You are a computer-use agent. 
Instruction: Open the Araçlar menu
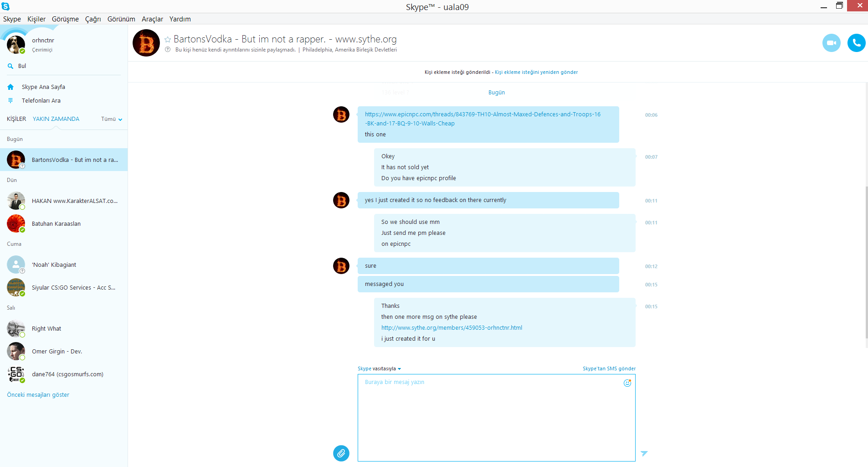point(152,19)
